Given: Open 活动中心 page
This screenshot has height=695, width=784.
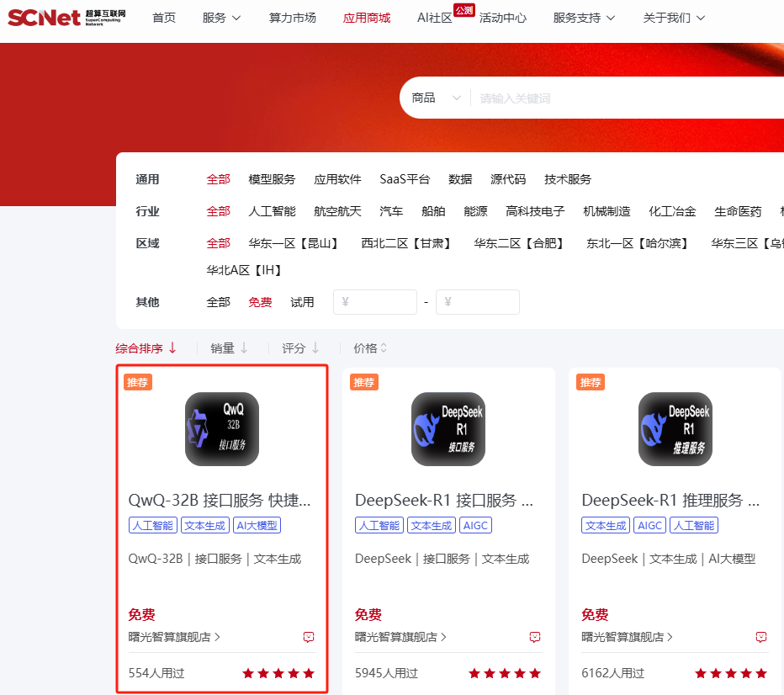Looking at the screenshot, I should pyautogui.click(x=502, y=18).
